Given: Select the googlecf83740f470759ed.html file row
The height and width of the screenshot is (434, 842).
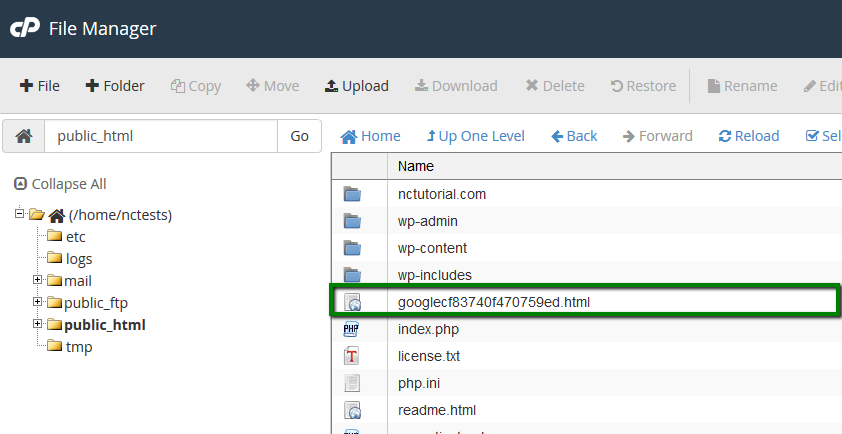Looking at the screenshot, I should tap(585, 302).
